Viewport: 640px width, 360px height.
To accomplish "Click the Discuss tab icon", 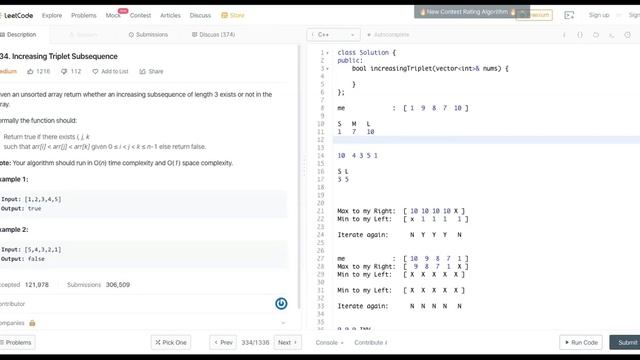I will pyautogui.click(x=195, y=35).
